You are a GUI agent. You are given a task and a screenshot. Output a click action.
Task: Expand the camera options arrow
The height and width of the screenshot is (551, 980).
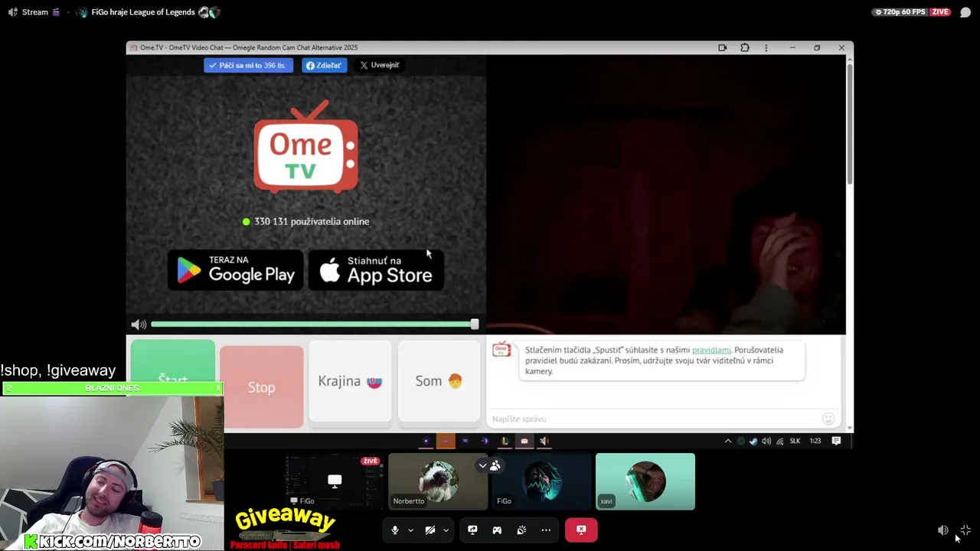(x=446, y=530)
